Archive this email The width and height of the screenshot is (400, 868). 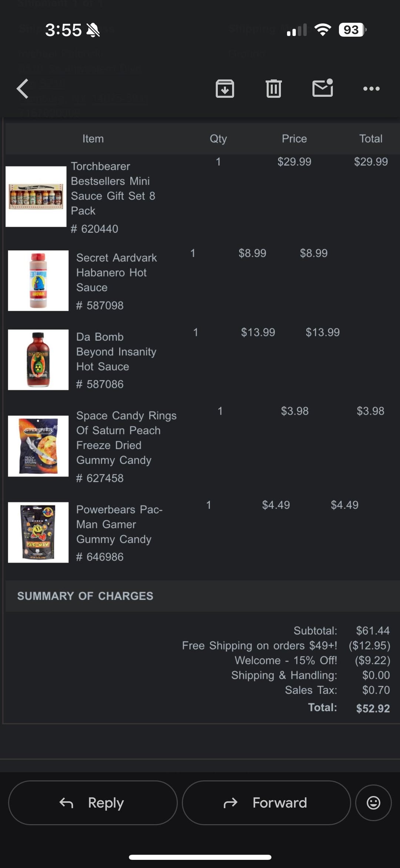pos(225,89)
